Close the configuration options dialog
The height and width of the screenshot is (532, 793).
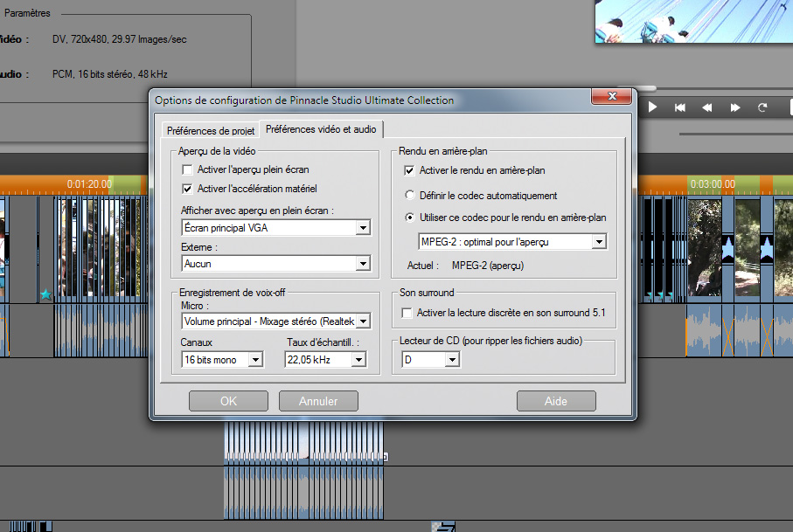[611, 96]
